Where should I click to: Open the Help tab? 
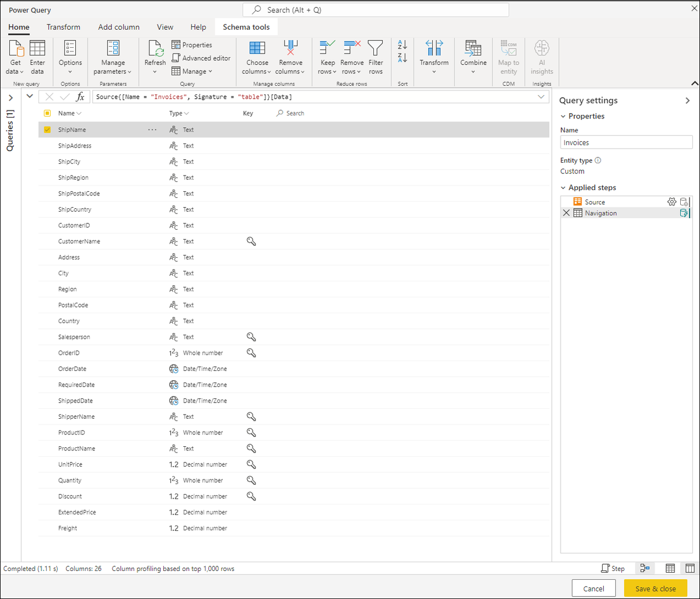point(198,27)
